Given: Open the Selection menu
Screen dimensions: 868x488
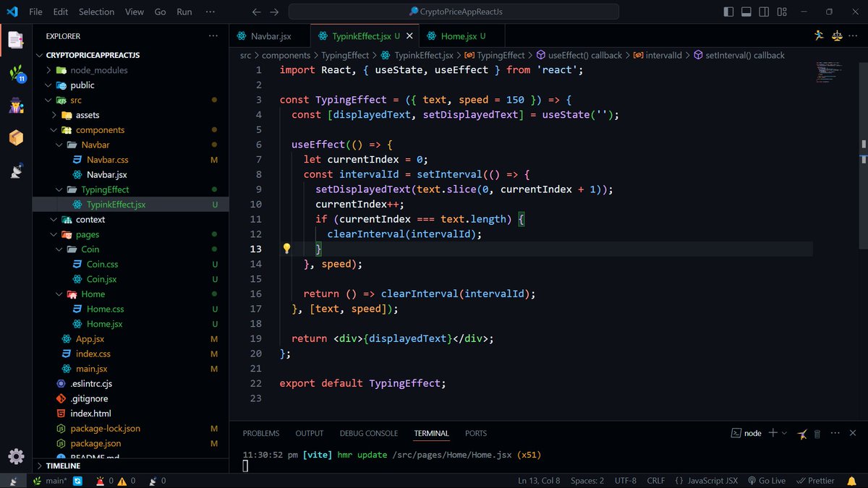Looking at the screenshot, I should tap(96, 12).
